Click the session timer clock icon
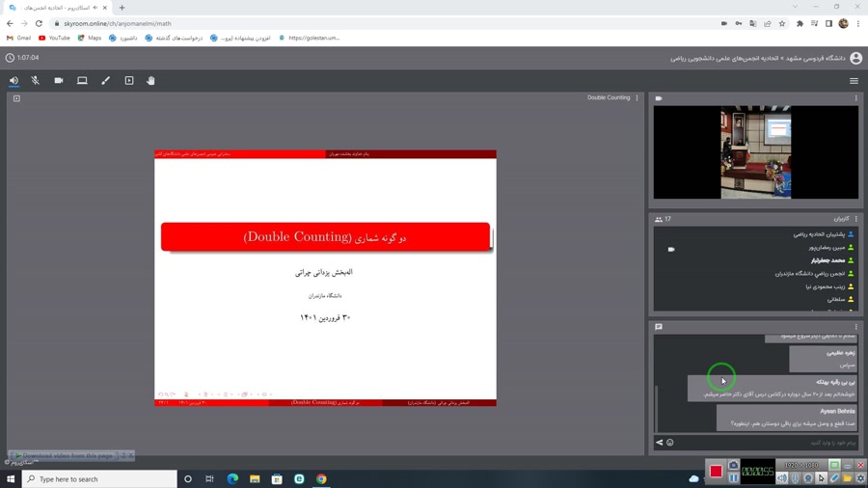Screen dimensions: 868x488 tap(10, 58)
